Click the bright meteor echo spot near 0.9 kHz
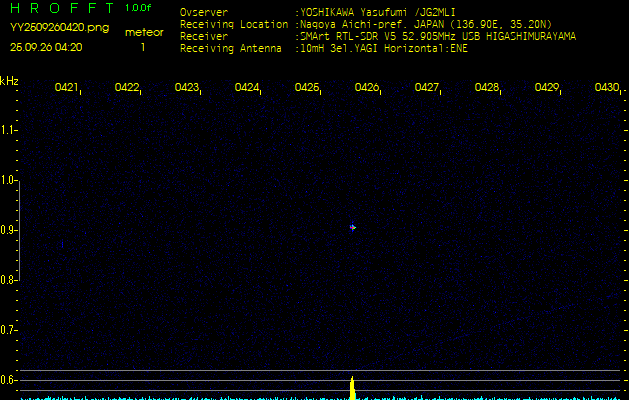The image size is (629, 400). pos(353,227)
